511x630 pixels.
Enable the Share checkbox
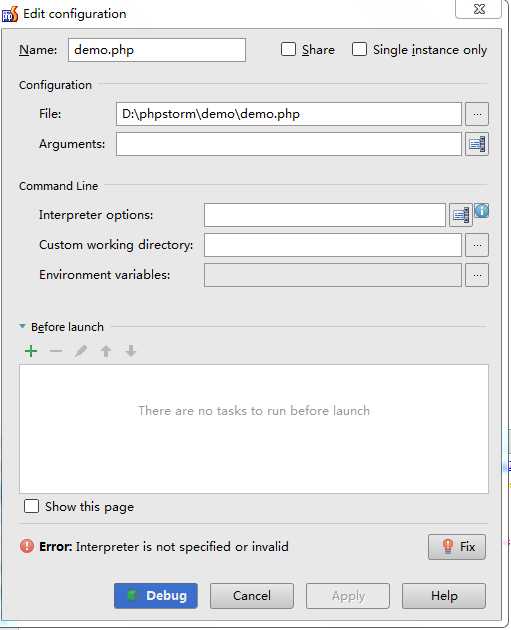288,49
